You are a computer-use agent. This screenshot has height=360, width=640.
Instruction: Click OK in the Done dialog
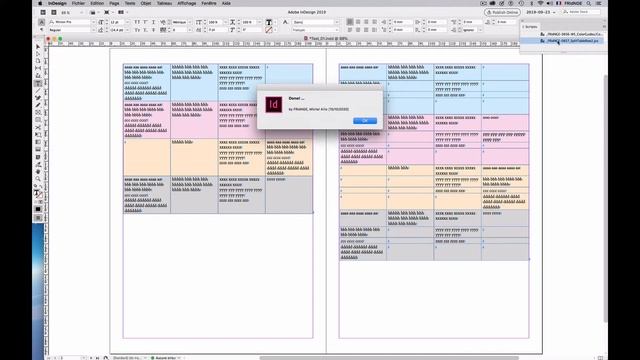[365, 121]
